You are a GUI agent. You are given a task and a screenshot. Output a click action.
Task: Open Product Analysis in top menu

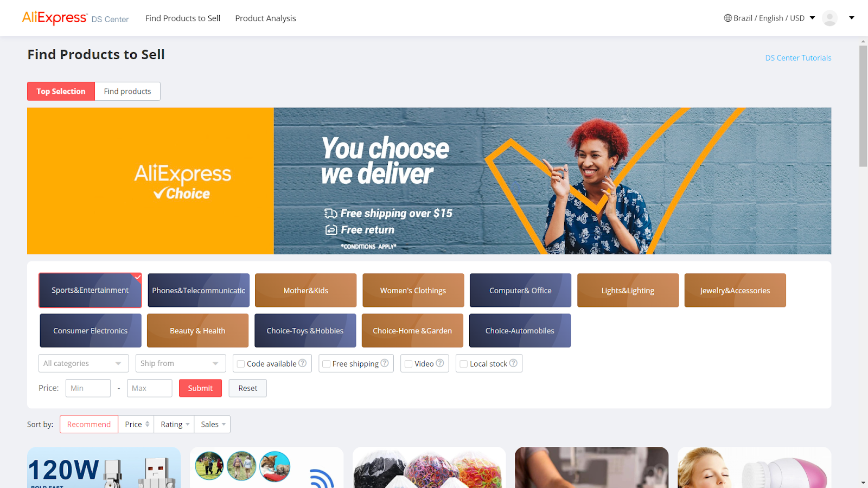(265, 18)
